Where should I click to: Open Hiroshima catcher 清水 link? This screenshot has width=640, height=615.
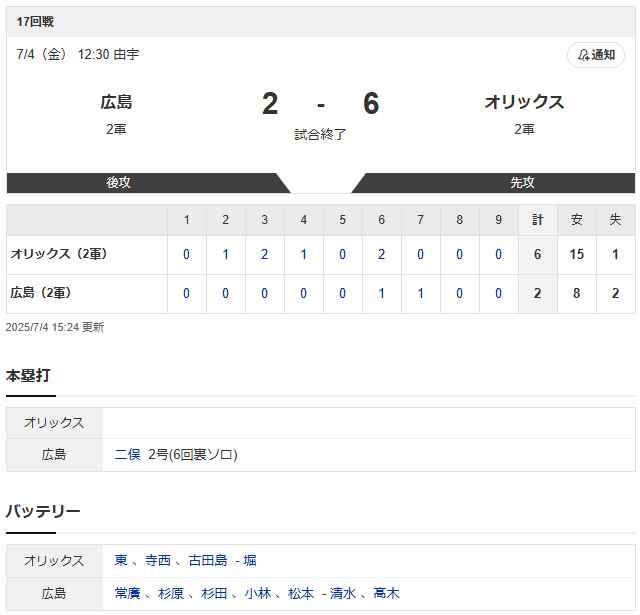click(343, 593)
